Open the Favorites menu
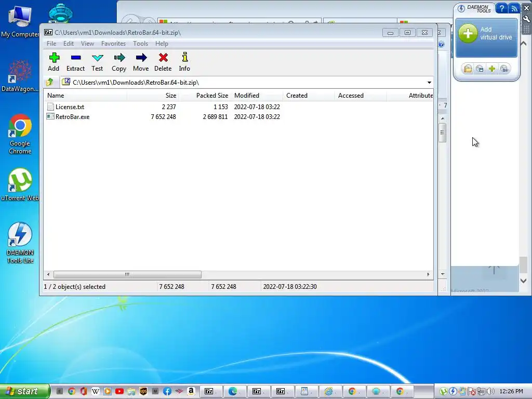Image resolution: width=532 pixels, height=399 pixels. 113,44
